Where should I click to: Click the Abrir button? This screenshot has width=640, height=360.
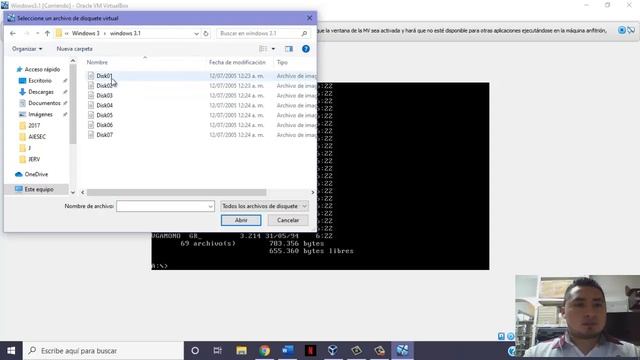coord(241,220)
